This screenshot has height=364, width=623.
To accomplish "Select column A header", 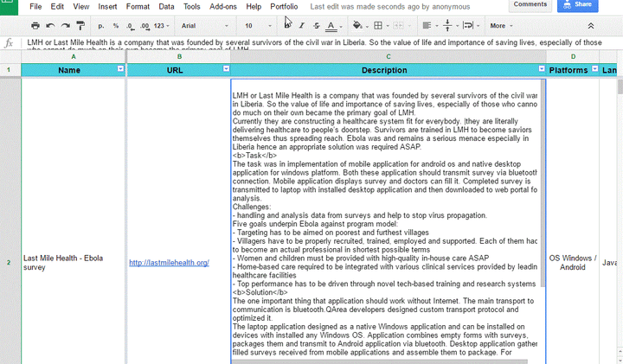I will (74, 56).
